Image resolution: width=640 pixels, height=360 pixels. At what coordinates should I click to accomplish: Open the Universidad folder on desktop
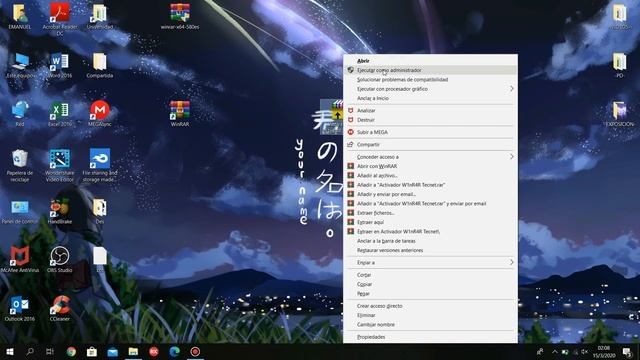(100, 16)
